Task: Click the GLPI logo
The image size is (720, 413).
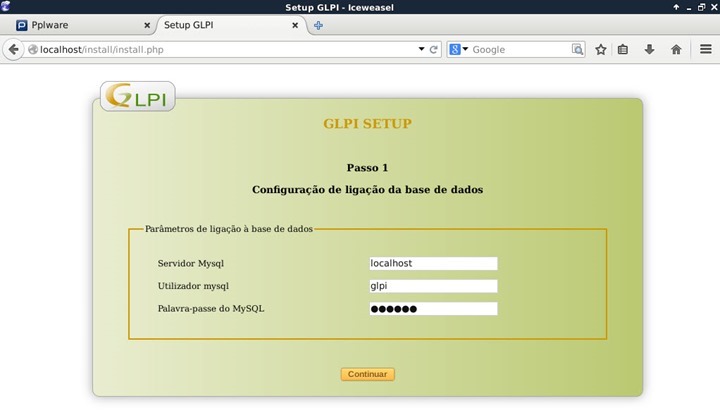Action: 137,96
